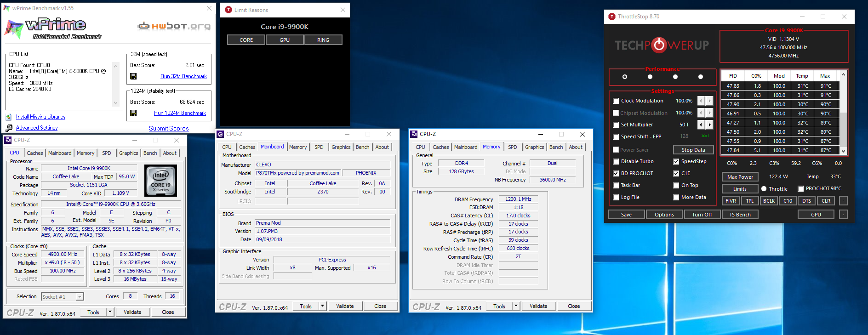Click the minus expander next to CLR
This screenshot has width=868, height=335.
point(843,201)
